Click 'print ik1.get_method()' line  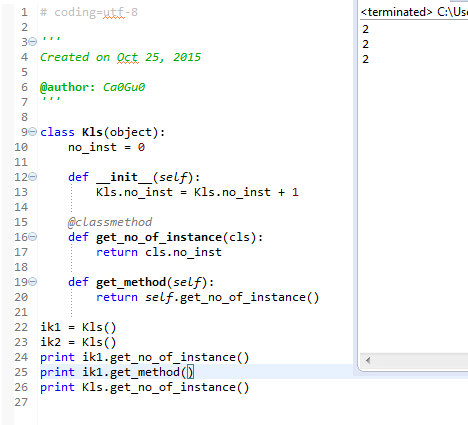tap(117, 372)
